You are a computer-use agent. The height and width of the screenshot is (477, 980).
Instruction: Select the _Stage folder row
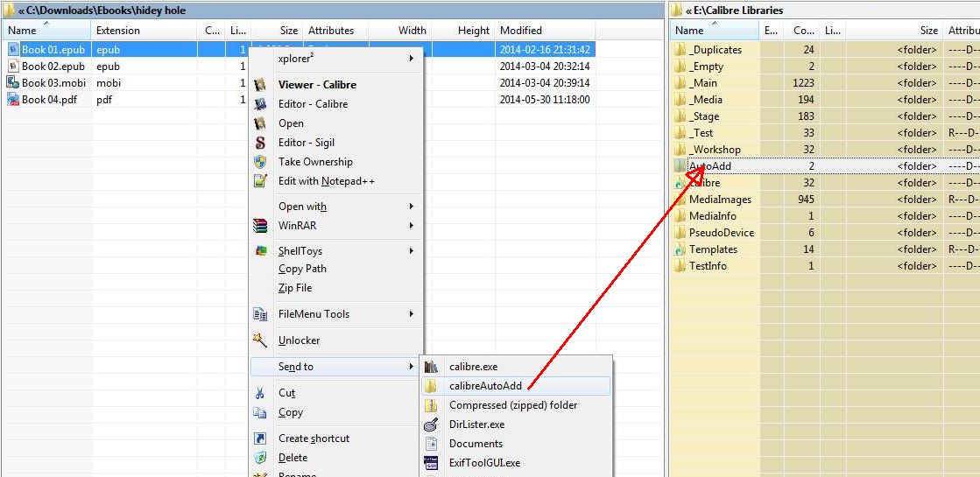(x=825, y=116)
